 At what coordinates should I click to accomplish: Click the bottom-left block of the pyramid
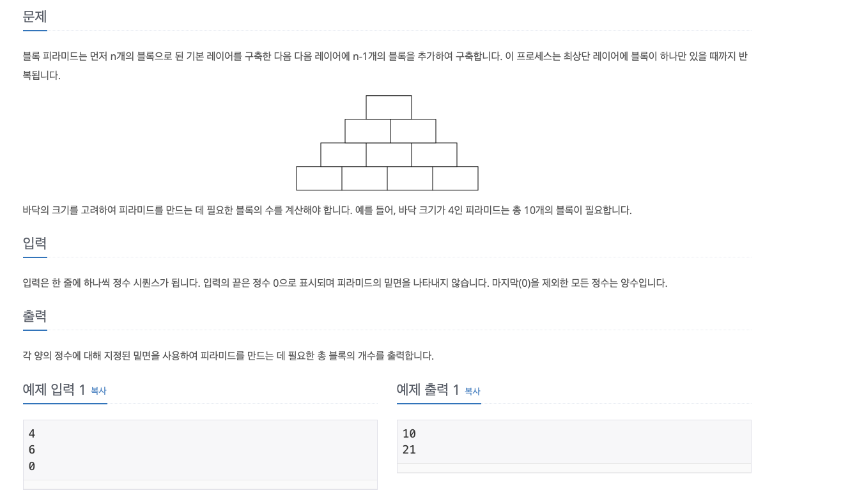[319, 178]
